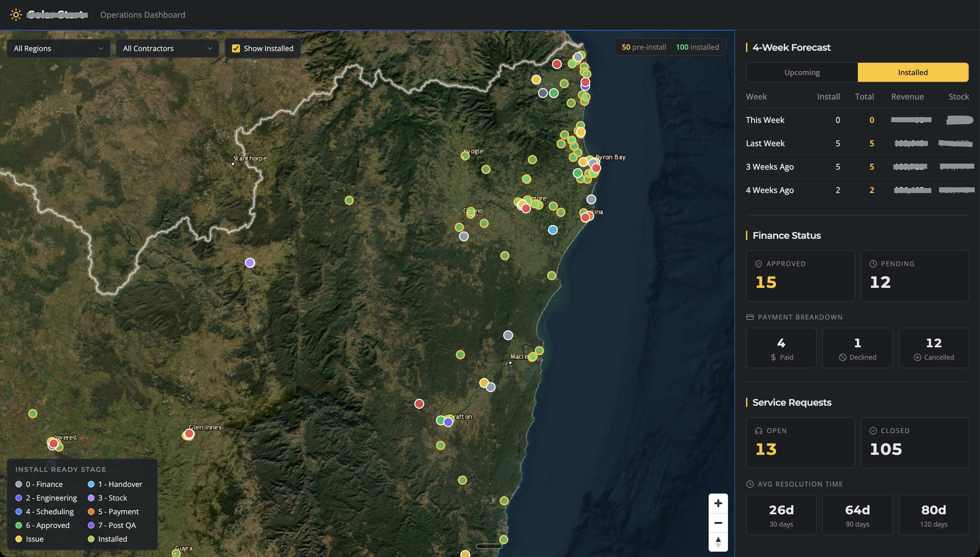Open the Pending finance card
980x557 pixels.
coord(914,276)
